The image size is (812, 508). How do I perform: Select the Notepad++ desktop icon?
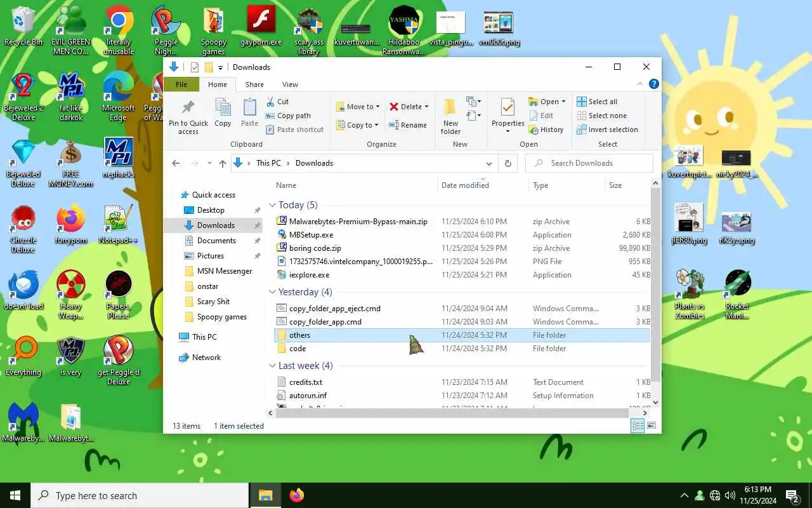tap(118, 224)
